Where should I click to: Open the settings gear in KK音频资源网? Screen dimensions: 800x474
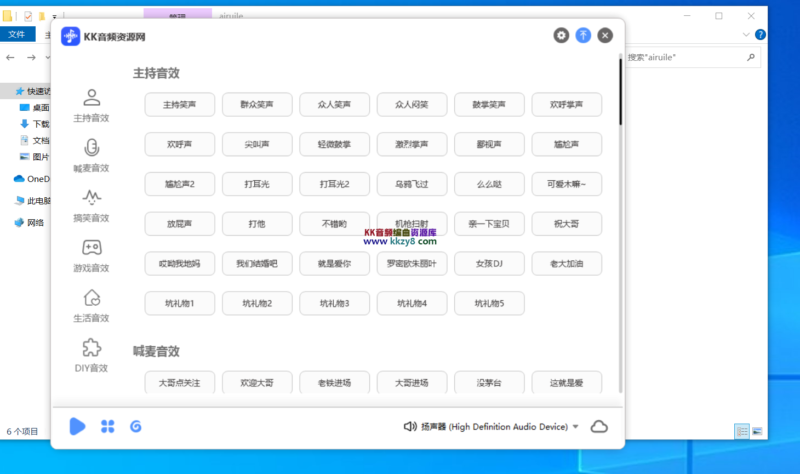561,36
